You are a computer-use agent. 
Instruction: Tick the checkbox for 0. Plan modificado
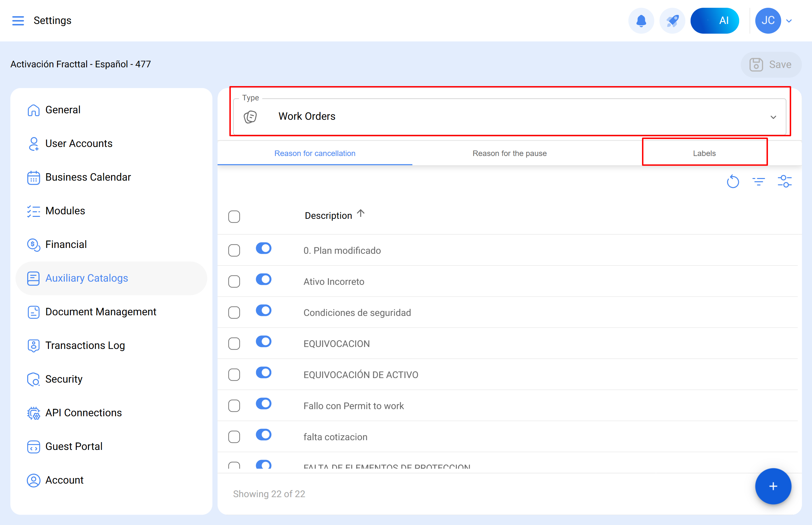pyautogui.click(x=234, y=251)
